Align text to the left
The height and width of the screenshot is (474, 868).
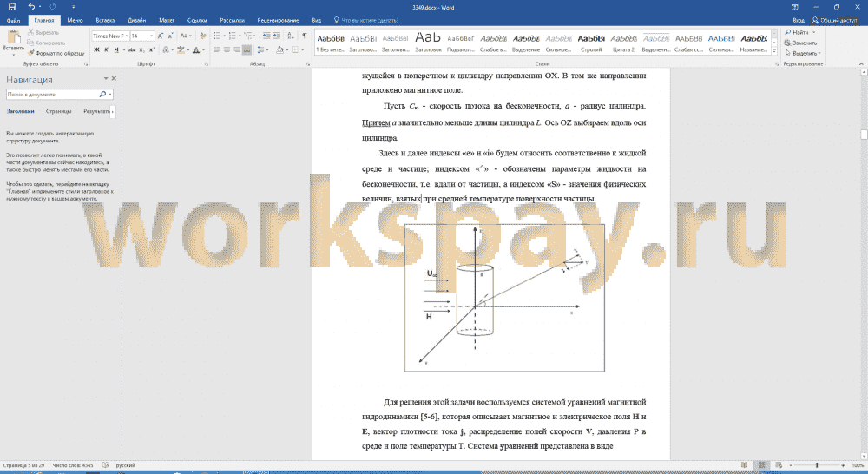click(217, 49)
